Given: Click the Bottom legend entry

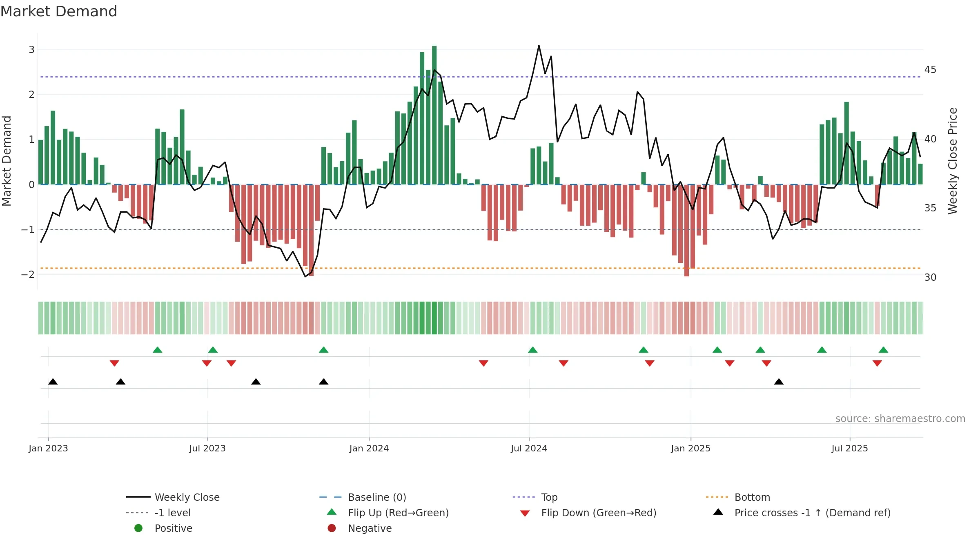Looking at the screenshot, I should click(738, 497).
